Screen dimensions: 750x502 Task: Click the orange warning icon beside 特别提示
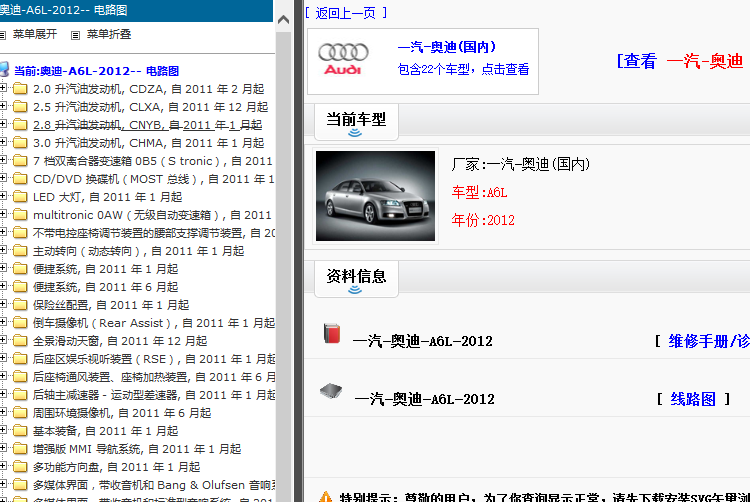point(325,497)
